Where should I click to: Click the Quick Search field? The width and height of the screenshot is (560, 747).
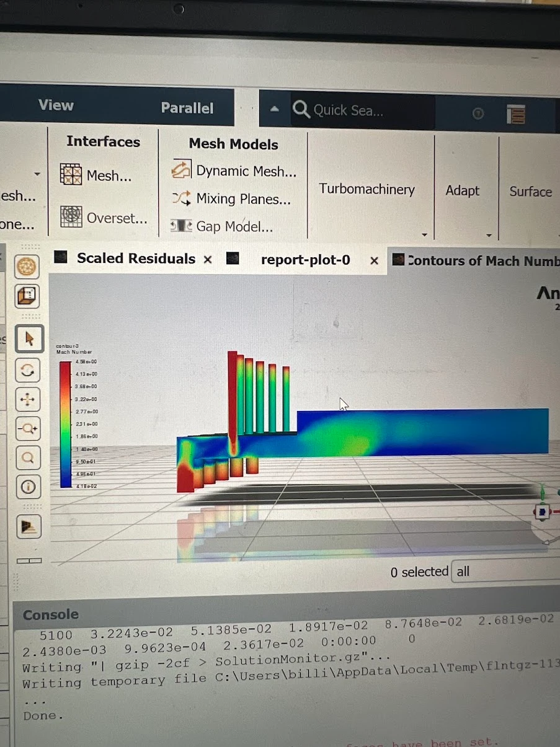pyautogui.click(x=364, y=110)
